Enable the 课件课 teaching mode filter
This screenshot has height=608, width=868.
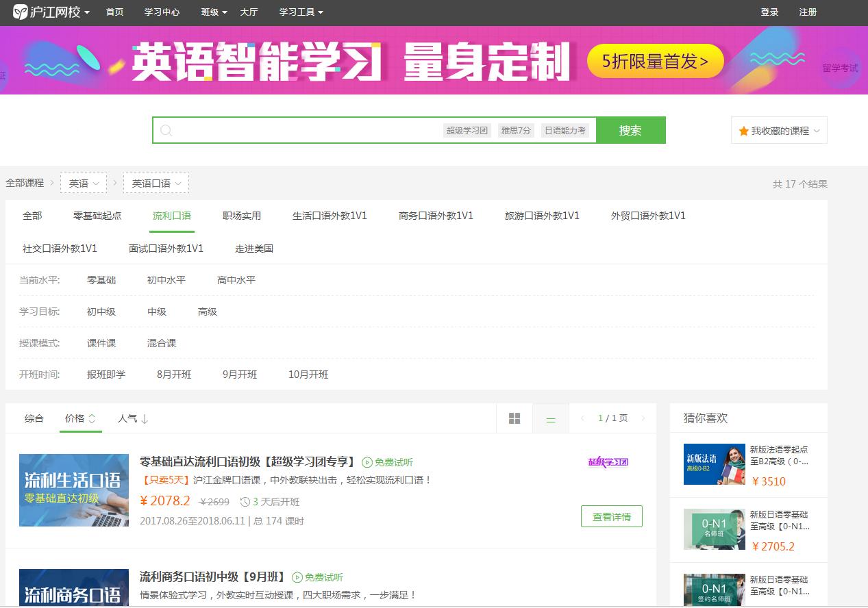click(101, 343)
